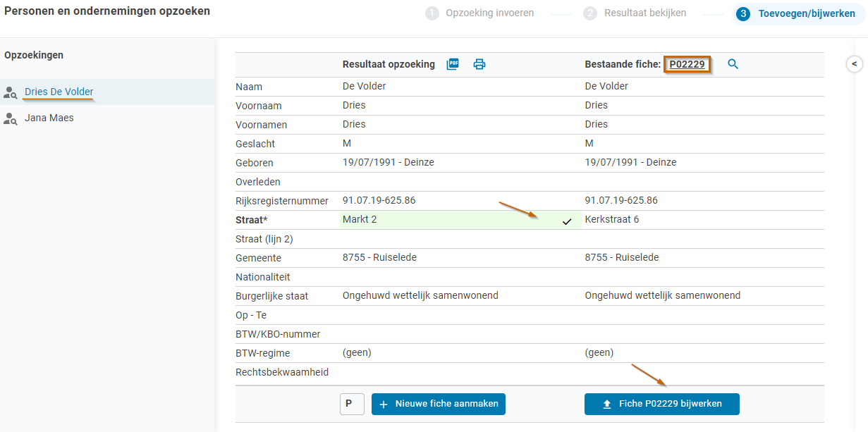Viewport: 868px width, 432px height.
Task: Click Ongehuwd wettelijk samenwonend in Resultaat opzoeking column
Action: tap(420, 295)
